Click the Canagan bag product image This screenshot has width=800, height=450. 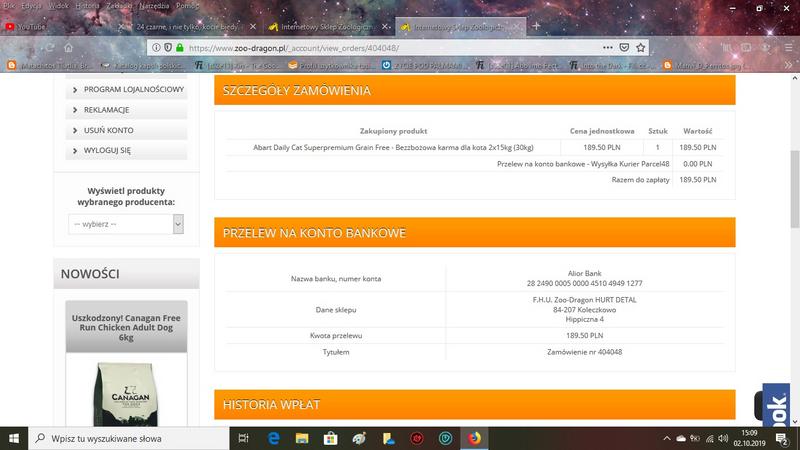point(126,393)
